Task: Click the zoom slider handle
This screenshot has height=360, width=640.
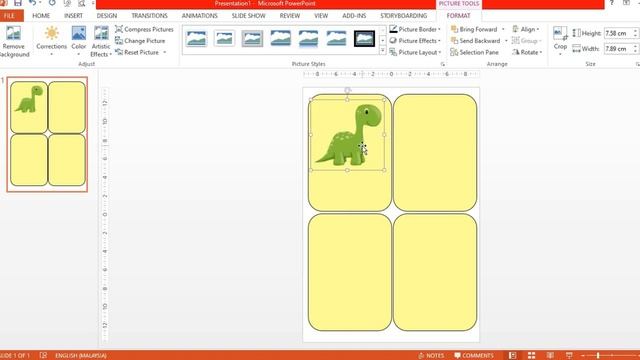Action: tap(598, 356)
